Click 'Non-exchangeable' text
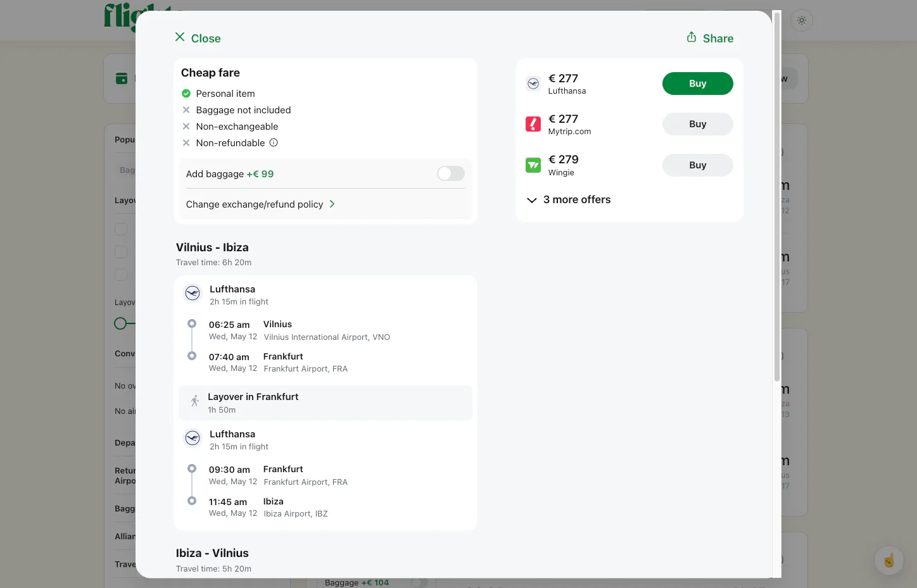917x588 pixels. coord(237,127)
